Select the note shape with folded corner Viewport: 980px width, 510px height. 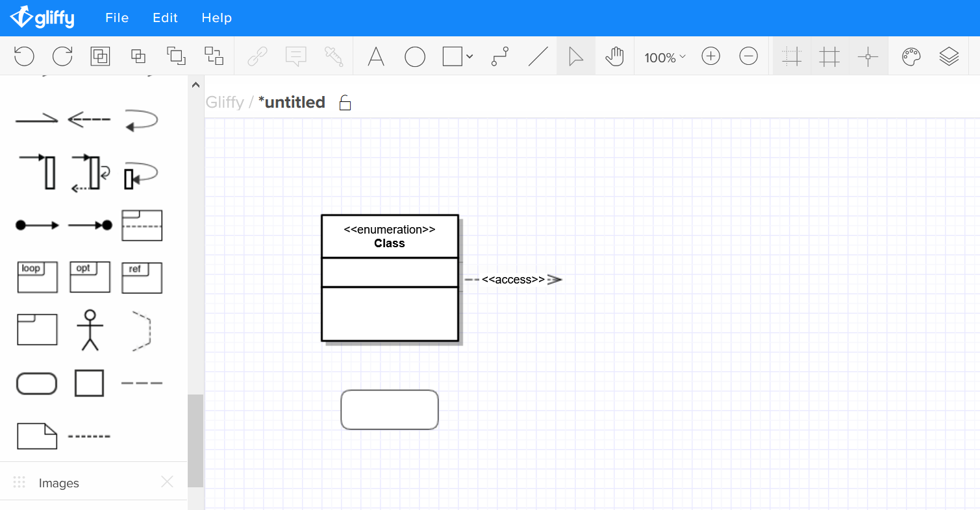37,435
